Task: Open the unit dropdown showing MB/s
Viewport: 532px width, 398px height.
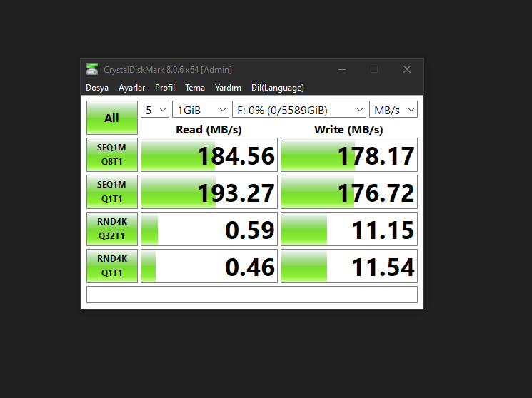Action: coord(393,110)
